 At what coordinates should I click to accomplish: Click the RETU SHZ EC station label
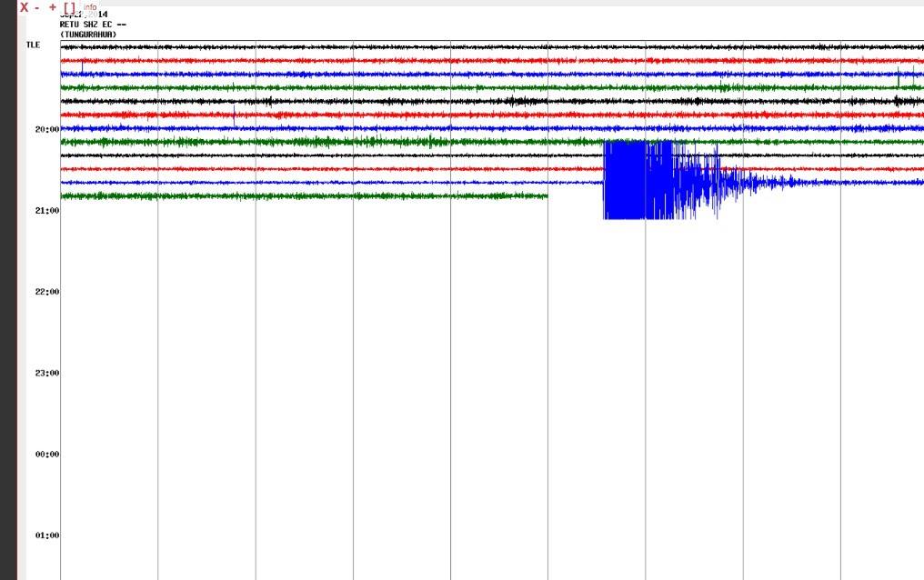[93, 25]
